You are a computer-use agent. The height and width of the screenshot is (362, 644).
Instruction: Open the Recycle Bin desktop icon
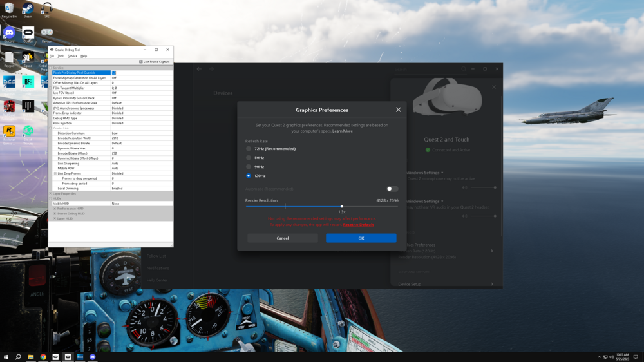pyautogui.click(x=9, y=10)
